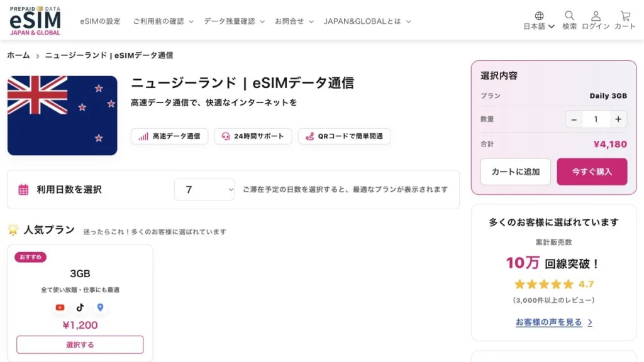Click the 検索 label in header
Viewport: 644px width, 362px height.
[569, 26]
